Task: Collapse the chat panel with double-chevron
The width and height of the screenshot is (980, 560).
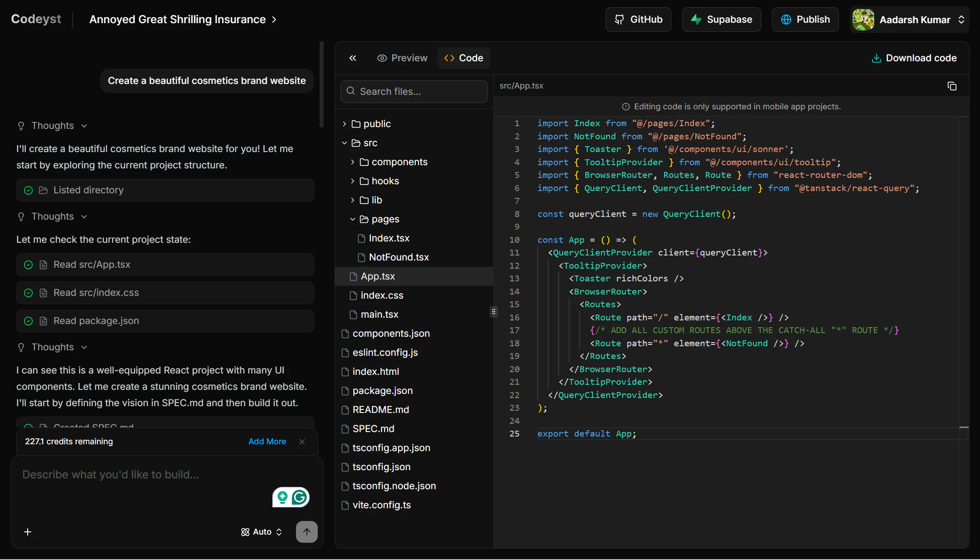Action: [x=353, y=58]
